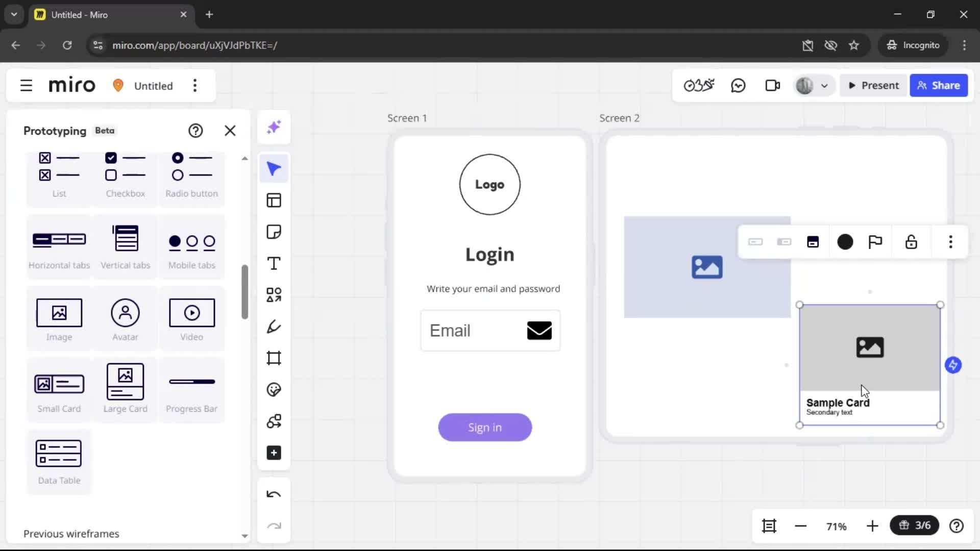Zoom in with the plus button
This screenshot has height=551, width=980.
[x=872, y=526]
